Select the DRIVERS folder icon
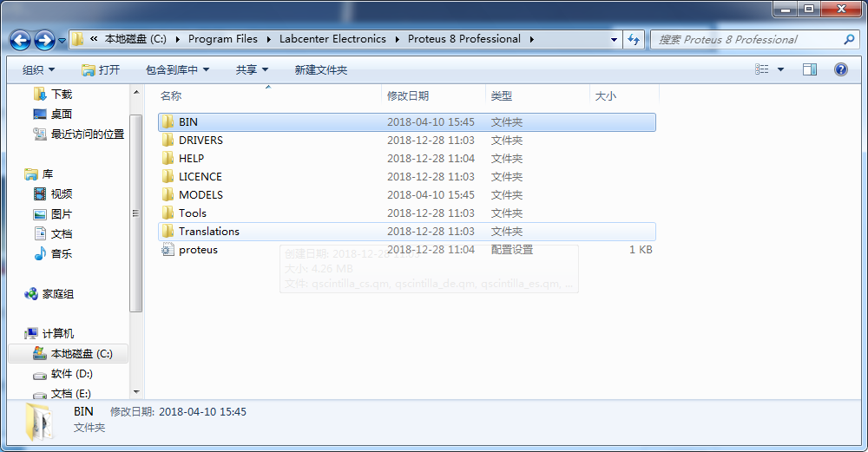 [168, 140]
